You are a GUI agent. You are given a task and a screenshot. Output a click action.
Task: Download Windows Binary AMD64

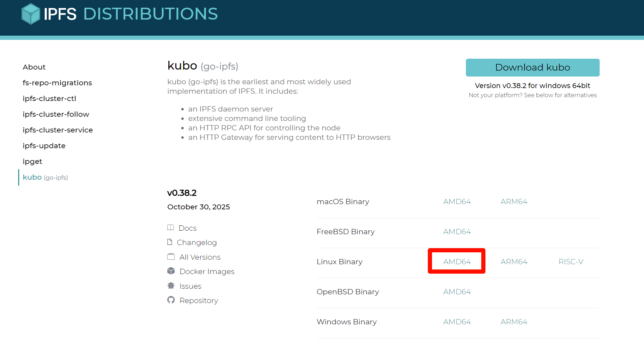pyautogui.click(x=457, y=322)
